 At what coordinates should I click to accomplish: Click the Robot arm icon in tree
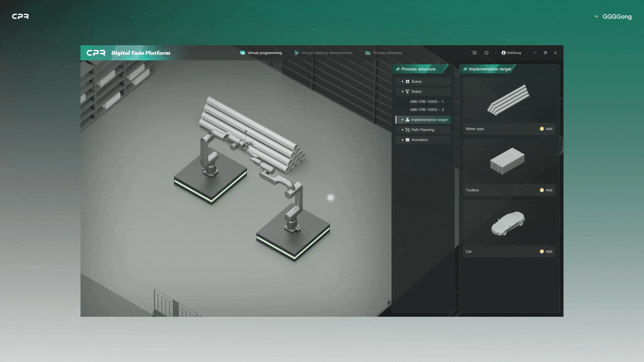(x=407, y=92)
